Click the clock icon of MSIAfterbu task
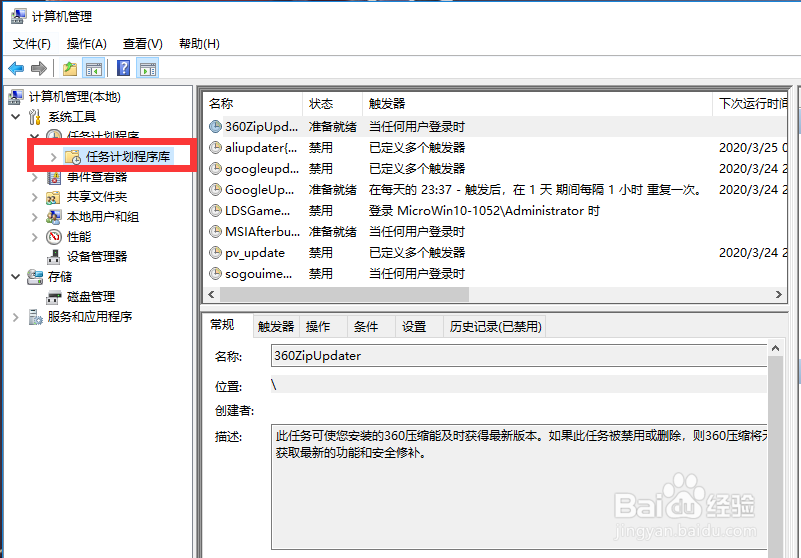 tap(216, 231)
